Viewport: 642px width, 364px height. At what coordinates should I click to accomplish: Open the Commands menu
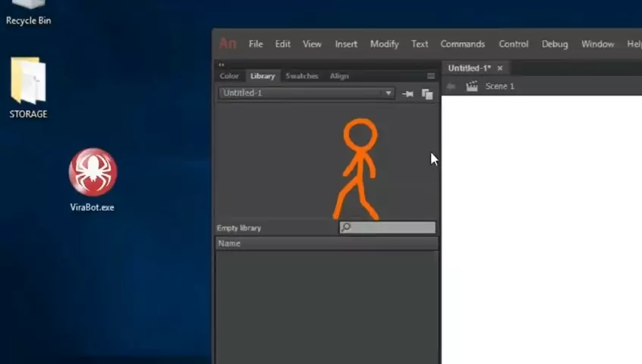(x=462, y=44)
